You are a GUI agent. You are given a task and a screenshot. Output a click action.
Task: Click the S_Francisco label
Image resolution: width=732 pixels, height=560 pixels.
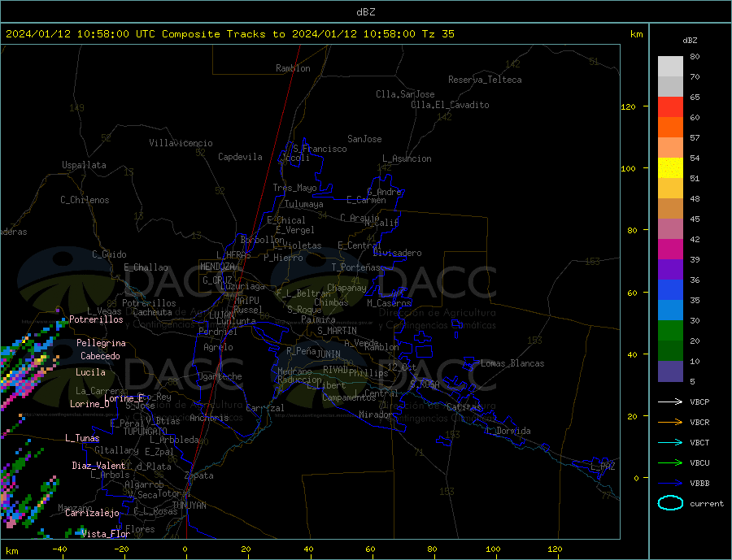320,149
